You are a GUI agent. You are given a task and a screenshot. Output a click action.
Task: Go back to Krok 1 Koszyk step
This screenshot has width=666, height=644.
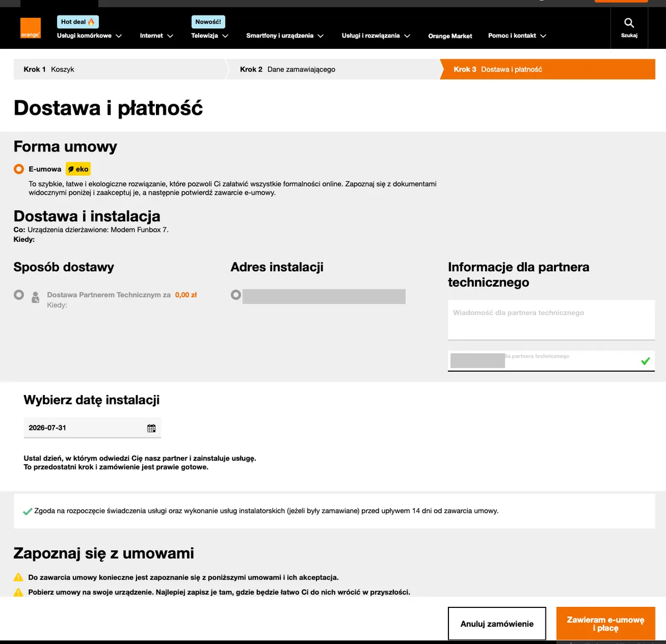(119, 69)
